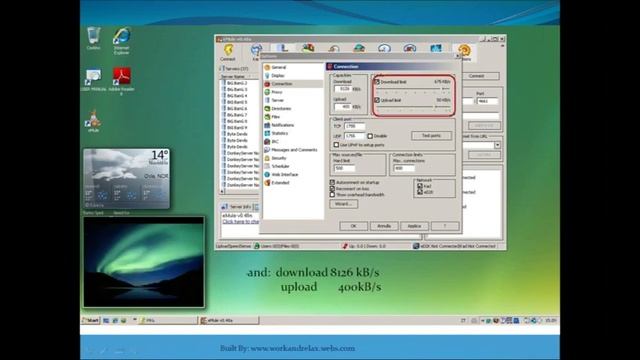The height and width of the screenshot is (360, 640).
Task: Select Security category icon in options list
Action: [x=267, y=158]
